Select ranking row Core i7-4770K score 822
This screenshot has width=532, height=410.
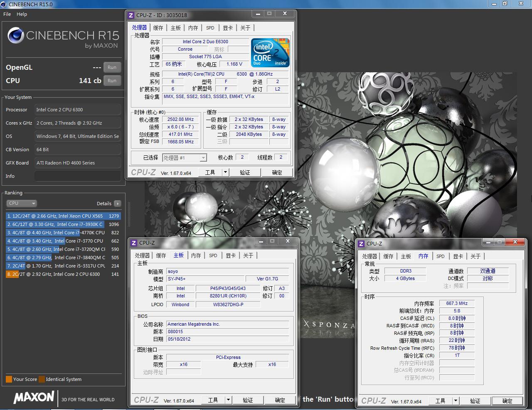63,233
